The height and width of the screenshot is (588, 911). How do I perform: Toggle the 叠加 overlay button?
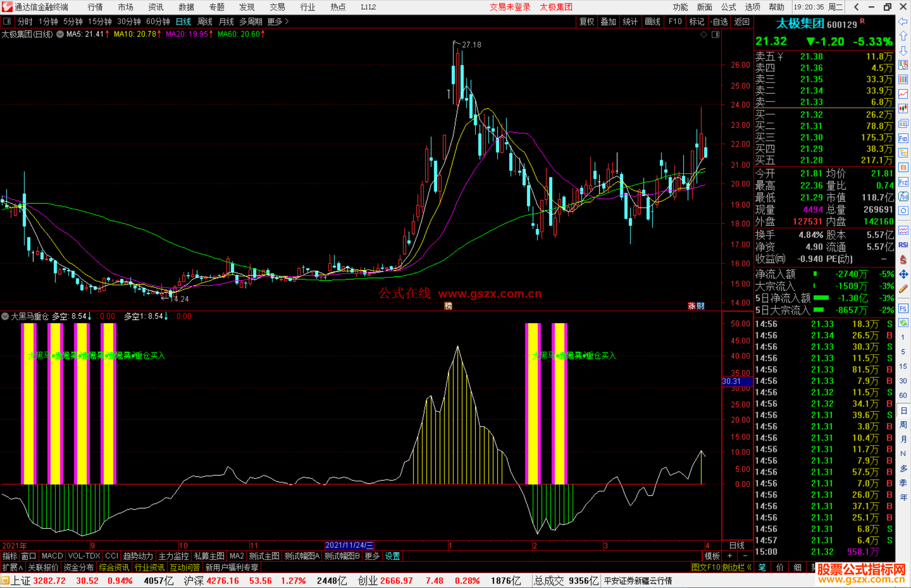point(609,21)
